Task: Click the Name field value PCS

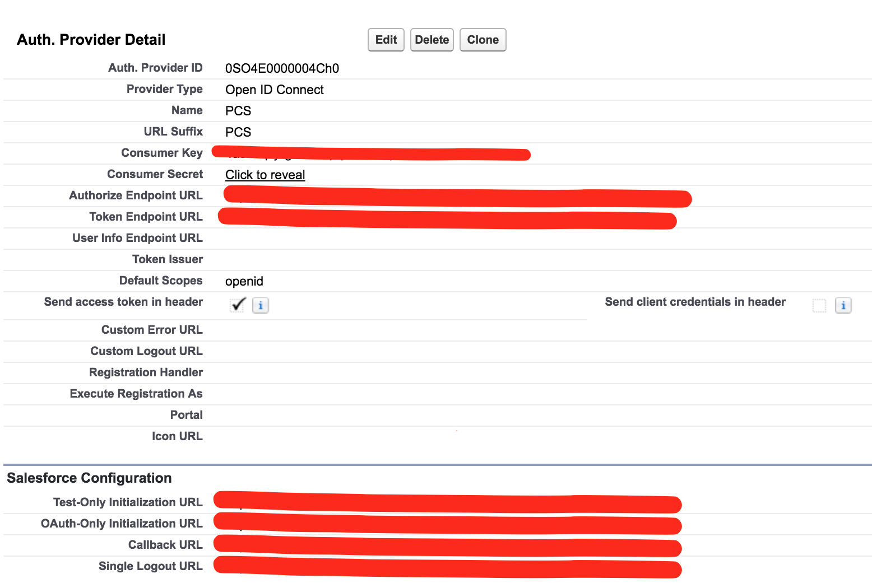Action: coord(238,111)
